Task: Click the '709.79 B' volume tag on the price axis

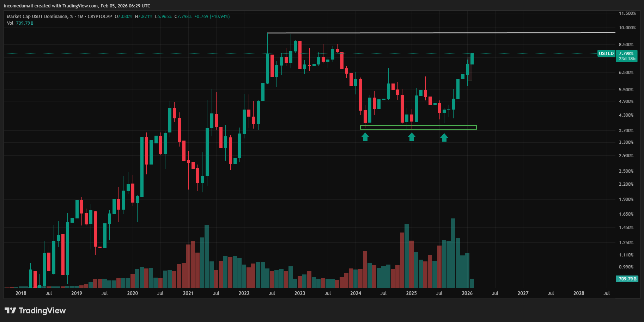Action: (627, 279)
